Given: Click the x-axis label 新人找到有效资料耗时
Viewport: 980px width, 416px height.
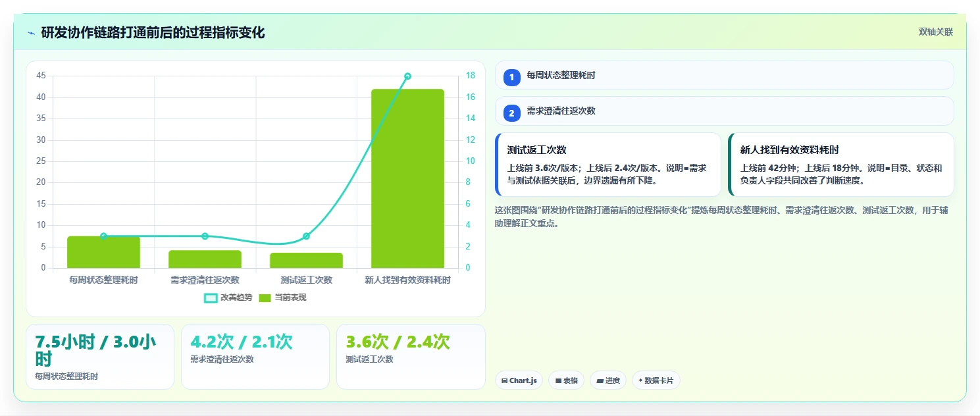Looking at the screenshot, I should click(407, 280).
